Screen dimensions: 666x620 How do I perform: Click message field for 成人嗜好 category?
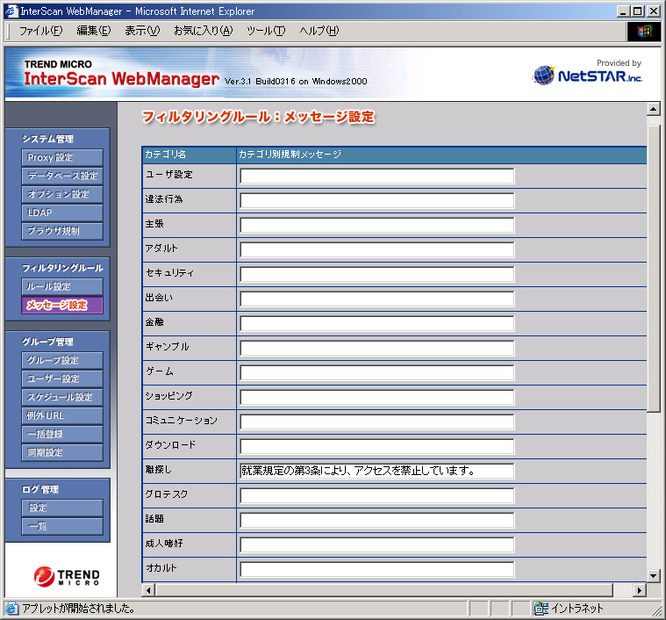(377, 545)
